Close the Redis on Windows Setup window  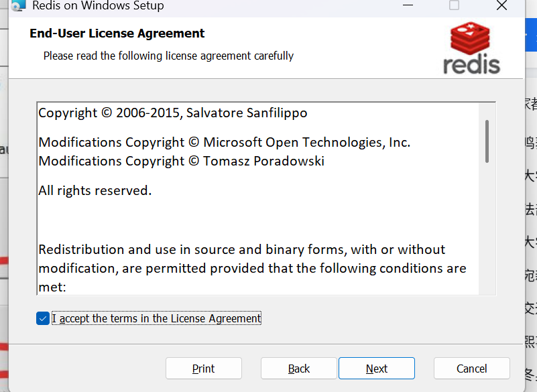tap(501, 5)
